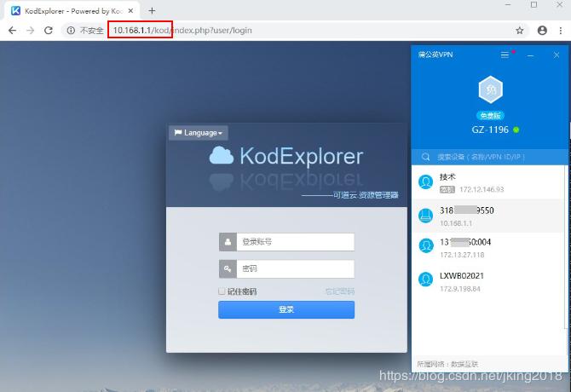Focus the VPN device search field
Screen dimensions: 571x392
(489, 157)
